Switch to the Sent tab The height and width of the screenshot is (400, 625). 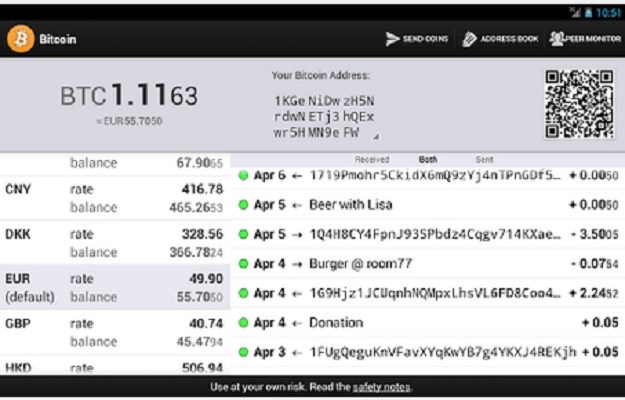tap(484, 160)
